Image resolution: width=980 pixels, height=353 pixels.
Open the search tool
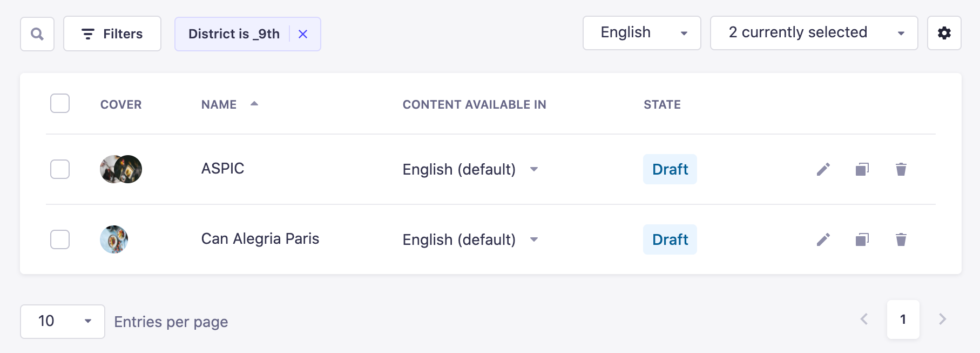37,34
